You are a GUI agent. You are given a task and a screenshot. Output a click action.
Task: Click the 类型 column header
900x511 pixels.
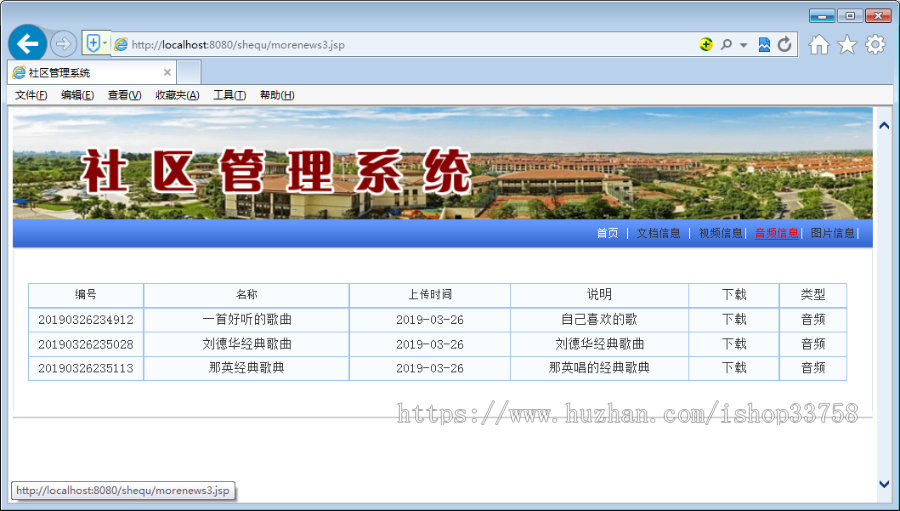[x=813, y=295]
